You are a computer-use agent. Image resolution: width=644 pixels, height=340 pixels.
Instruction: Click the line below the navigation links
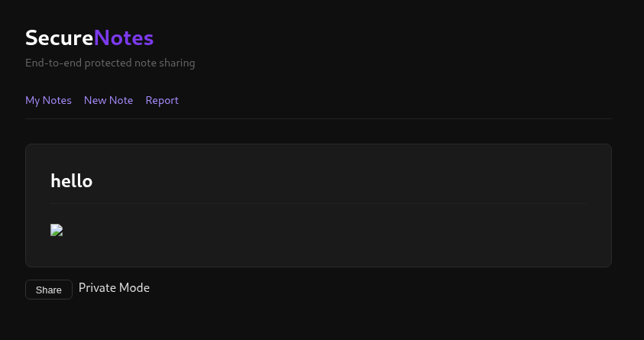pyautogui.click(x=319, y=118)
